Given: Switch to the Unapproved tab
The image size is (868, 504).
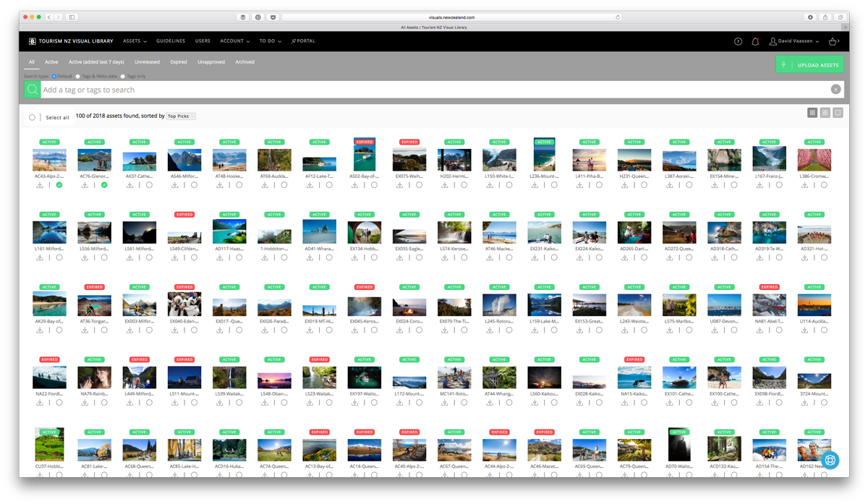Looking at the screenshot, I should (211, 62).
